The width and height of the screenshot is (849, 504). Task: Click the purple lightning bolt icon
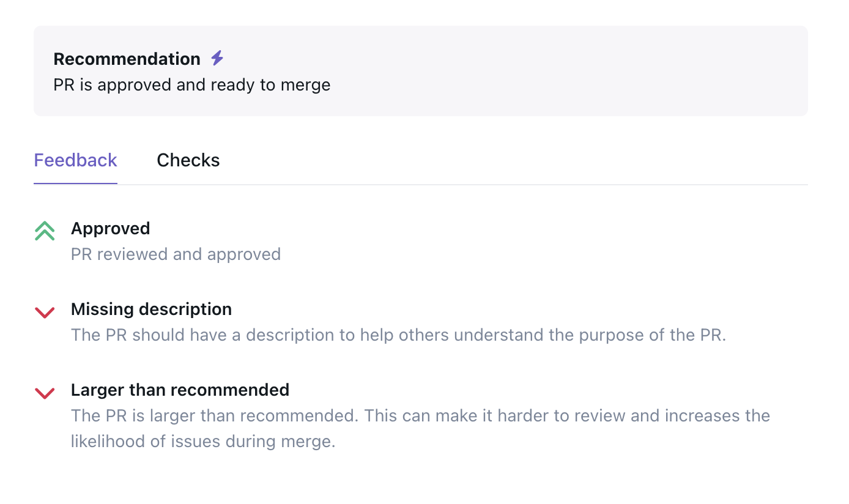click(217, 58)
